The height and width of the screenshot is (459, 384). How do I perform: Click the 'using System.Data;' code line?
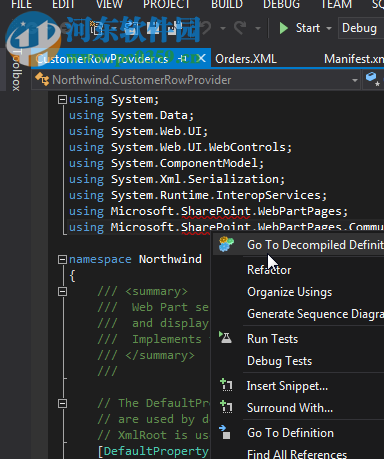click(131, 115)
